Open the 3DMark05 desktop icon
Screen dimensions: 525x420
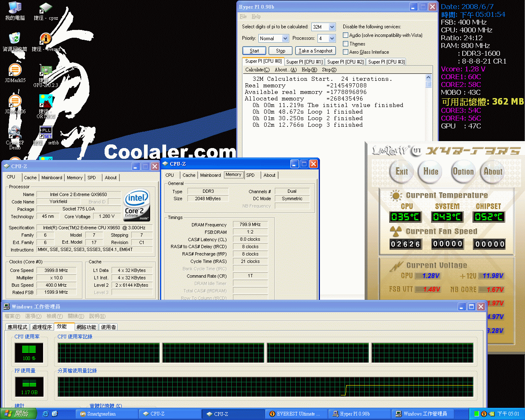15,73
